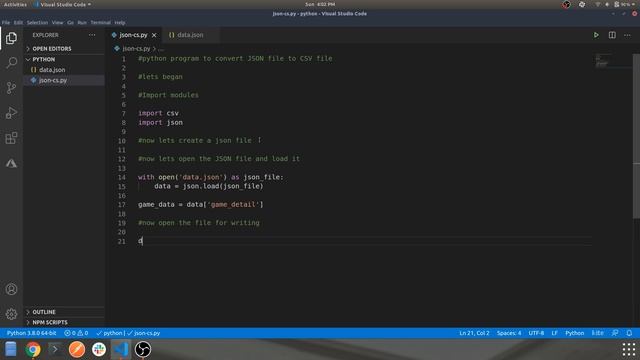Click the editor vertical scrollbar
The width and height of the screenshot is (640, 360).
tap(636, 137)
